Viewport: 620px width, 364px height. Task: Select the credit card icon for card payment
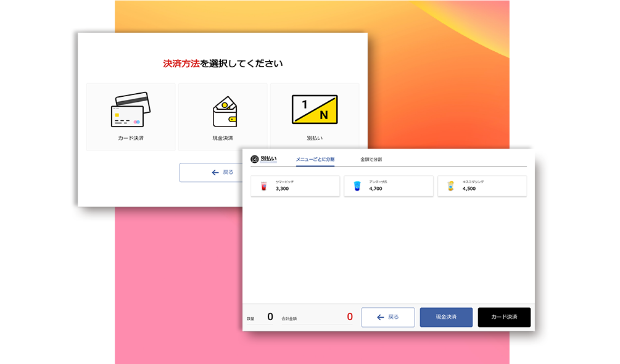(130, 110)
